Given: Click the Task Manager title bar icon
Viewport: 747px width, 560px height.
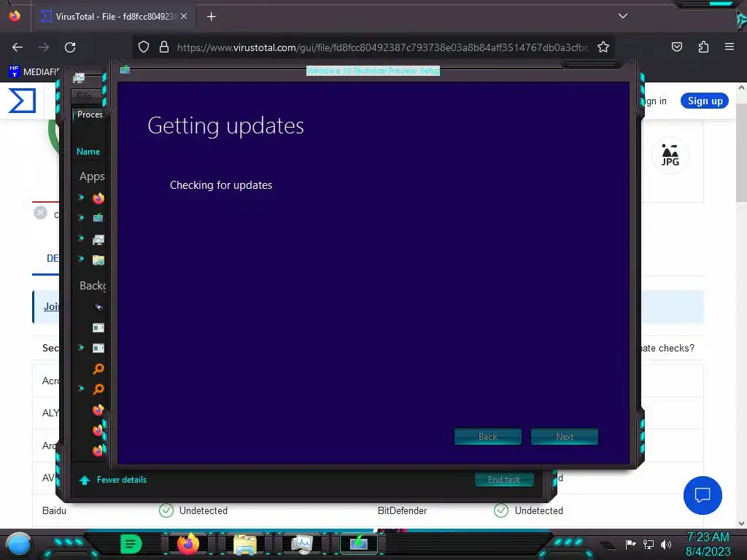Looking at the screenshot, I should 79,77.
